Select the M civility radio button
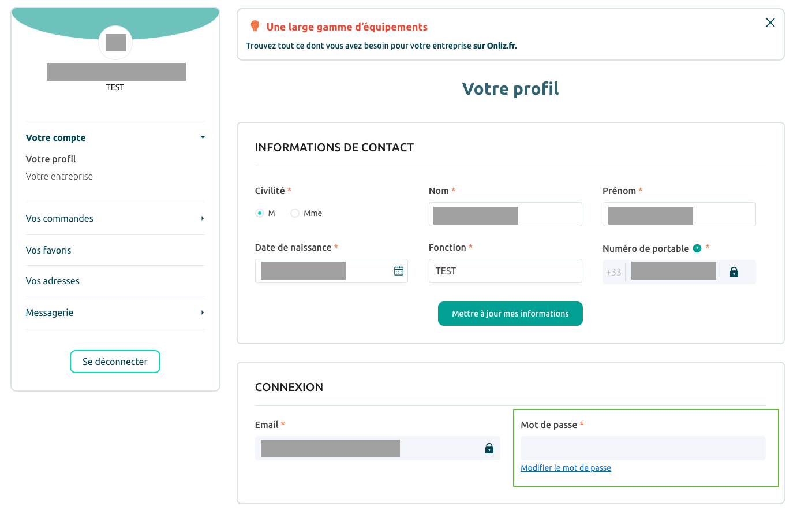The image size is (812, 510). pos(260,213)
